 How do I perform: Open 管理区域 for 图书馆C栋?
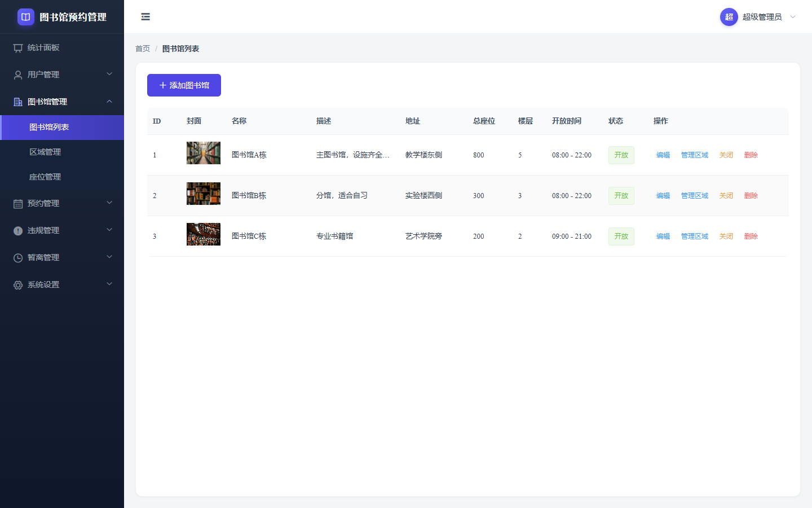[695, 237]
